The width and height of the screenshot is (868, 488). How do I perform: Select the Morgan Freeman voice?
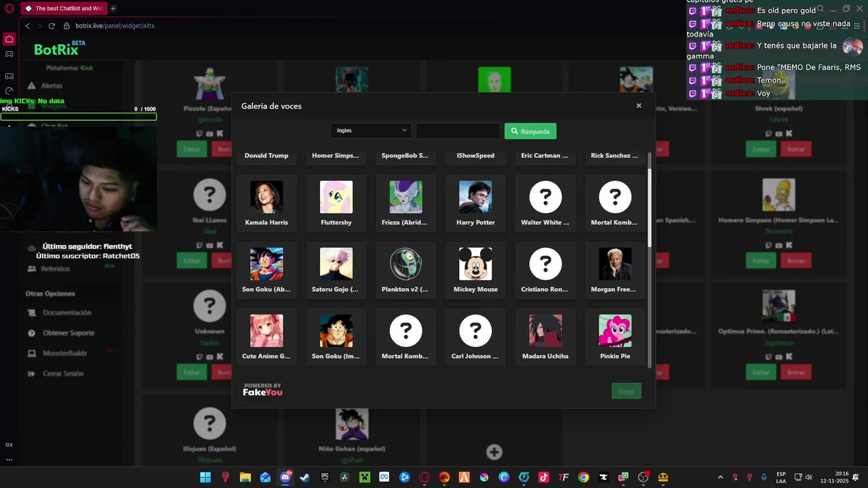click(615, 270)
